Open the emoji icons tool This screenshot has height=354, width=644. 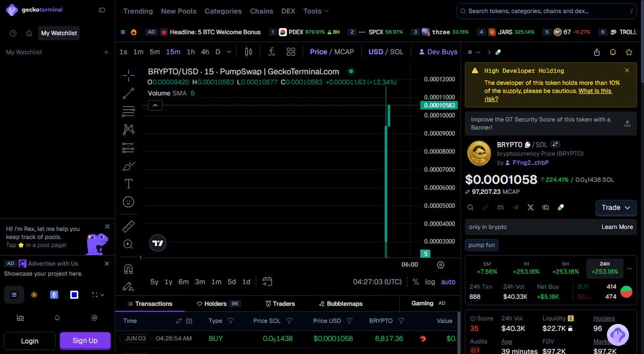128,202
